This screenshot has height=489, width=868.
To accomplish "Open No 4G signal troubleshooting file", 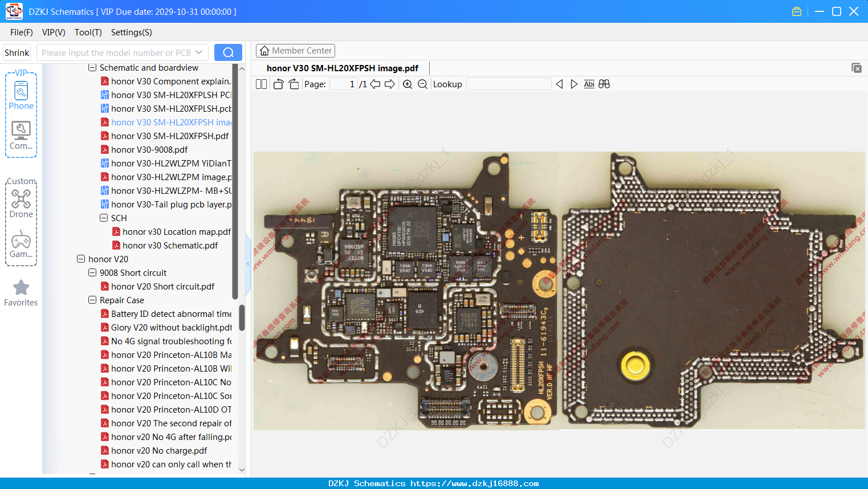I will [x=166, y=341].
